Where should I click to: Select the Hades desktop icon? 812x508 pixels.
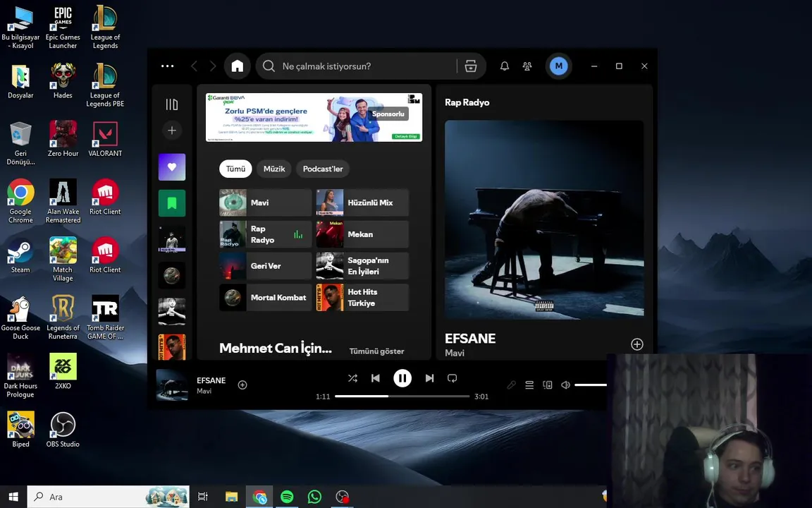tap(63, 80)
